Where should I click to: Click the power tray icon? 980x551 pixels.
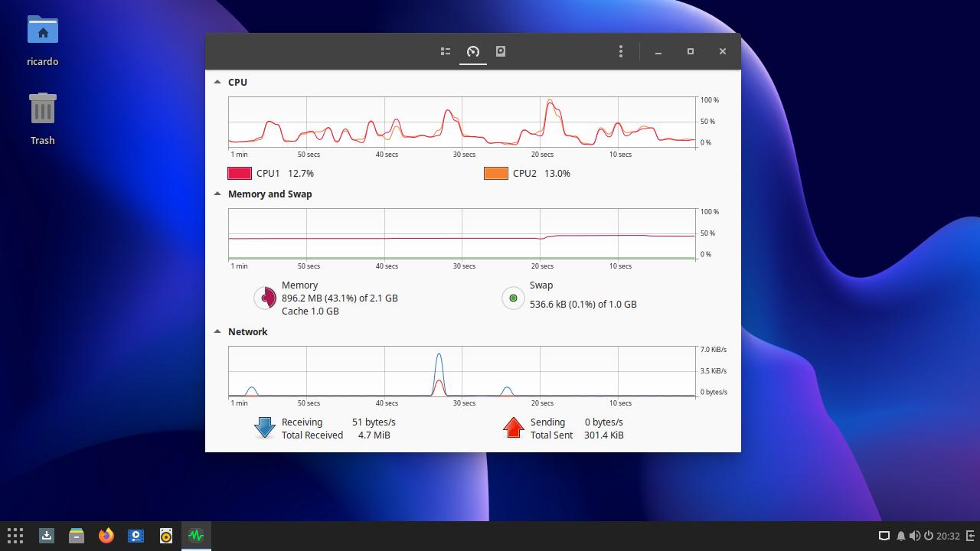tap(929, 536)
